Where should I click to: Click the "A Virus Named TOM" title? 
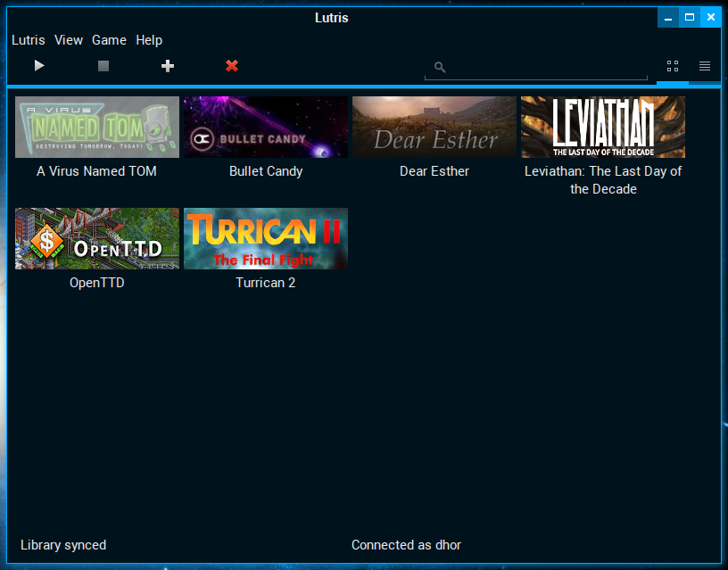pyautogui.click(x=96, y=171)
